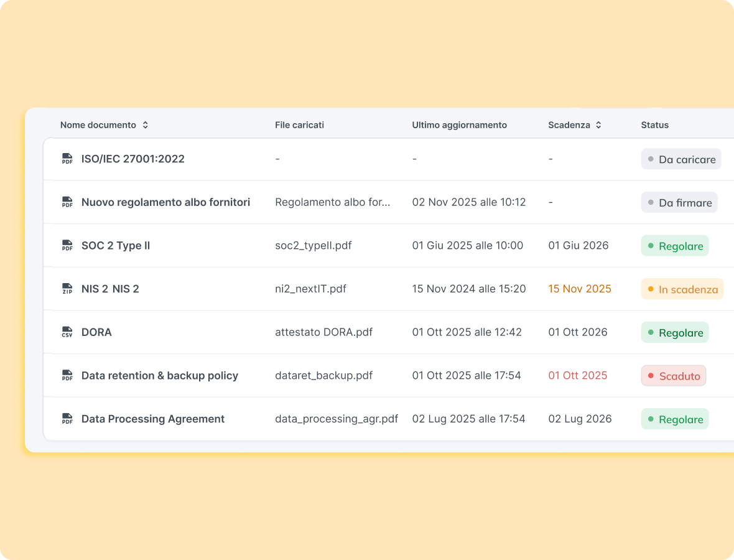
Task: Click the PDF icon beside ISO/IEC 27001:2022
Action: pos(67,159)
